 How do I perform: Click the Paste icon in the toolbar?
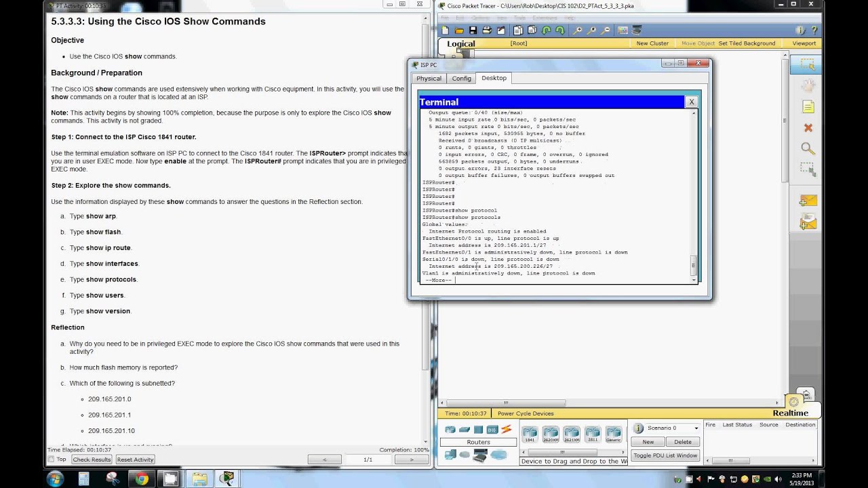tap(532, 30)
